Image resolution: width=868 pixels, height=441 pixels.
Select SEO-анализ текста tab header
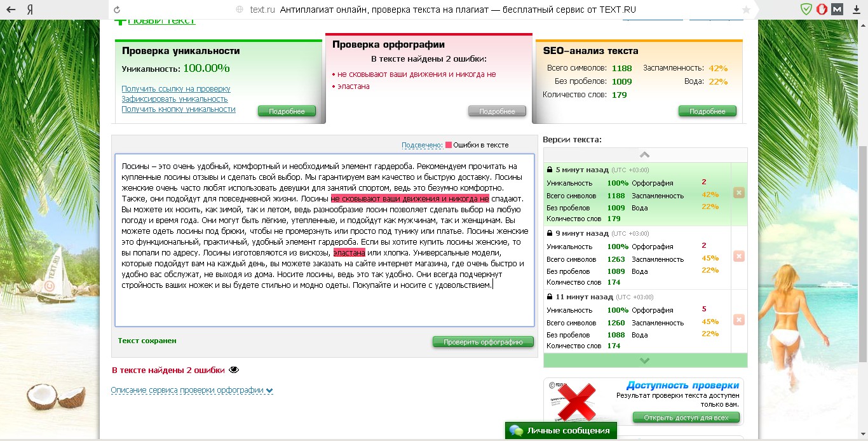tap(590, 51)
